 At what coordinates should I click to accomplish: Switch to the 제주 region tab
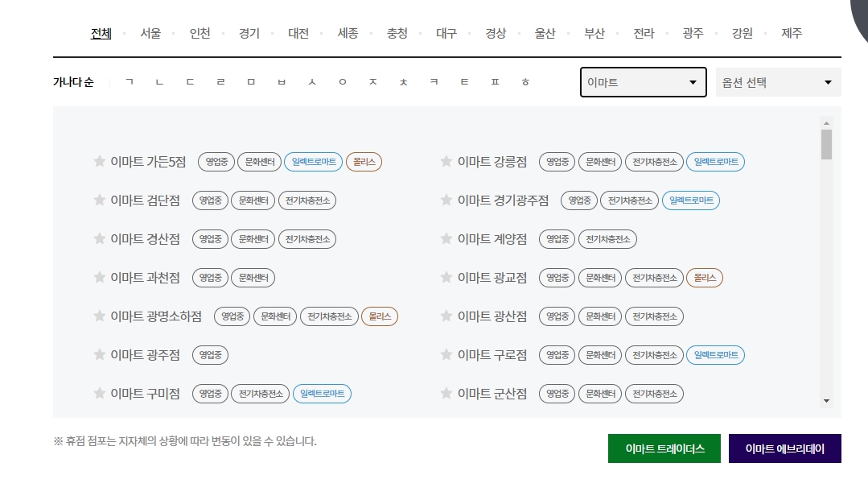[x=792, y=33]
